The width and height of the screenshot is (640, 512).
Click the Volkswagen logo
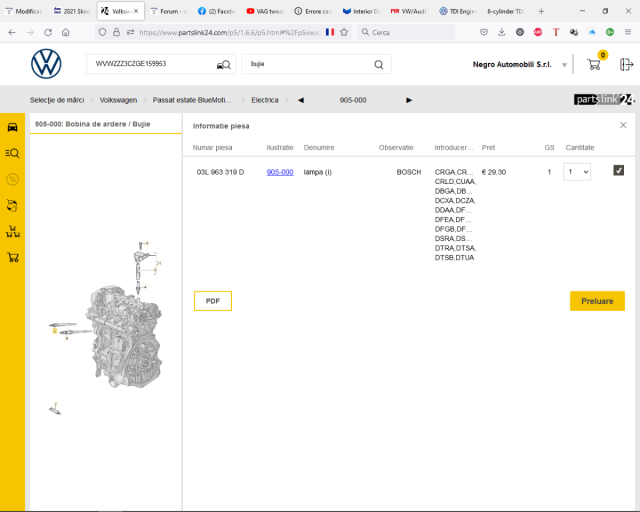(46, 65)
